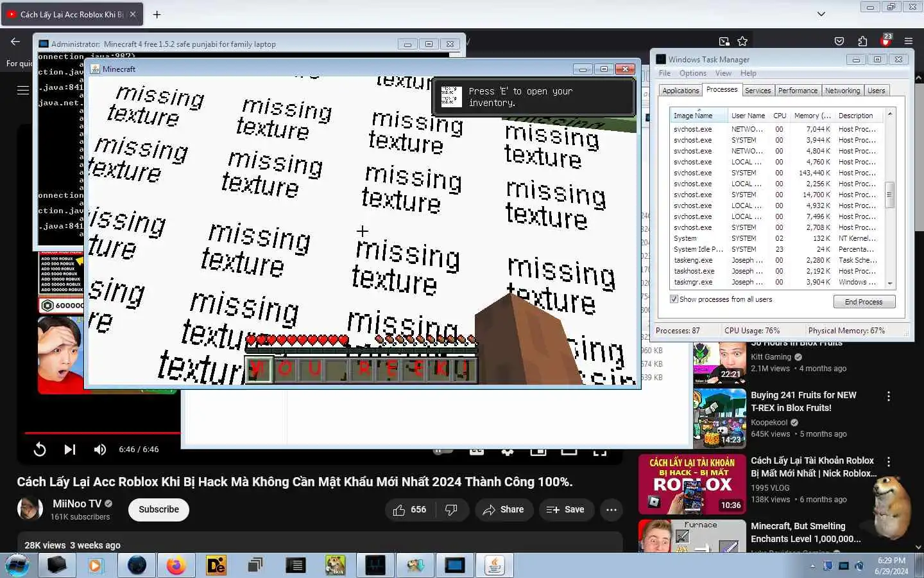The width and height of the screenshot is (924, 578).
Task: Sort processes by User Name column
Action: pyautogui.click(x=748, y=116)
